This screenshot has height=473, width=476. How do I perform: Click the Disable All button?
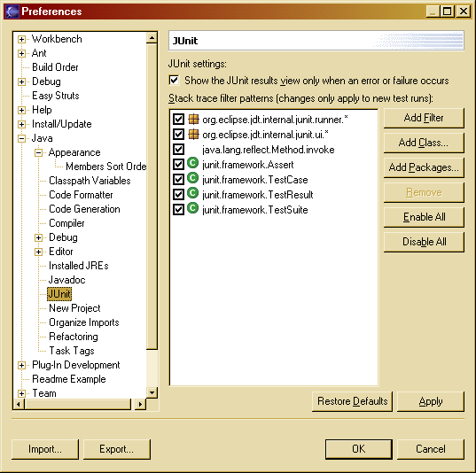click(x=424, y=242)
